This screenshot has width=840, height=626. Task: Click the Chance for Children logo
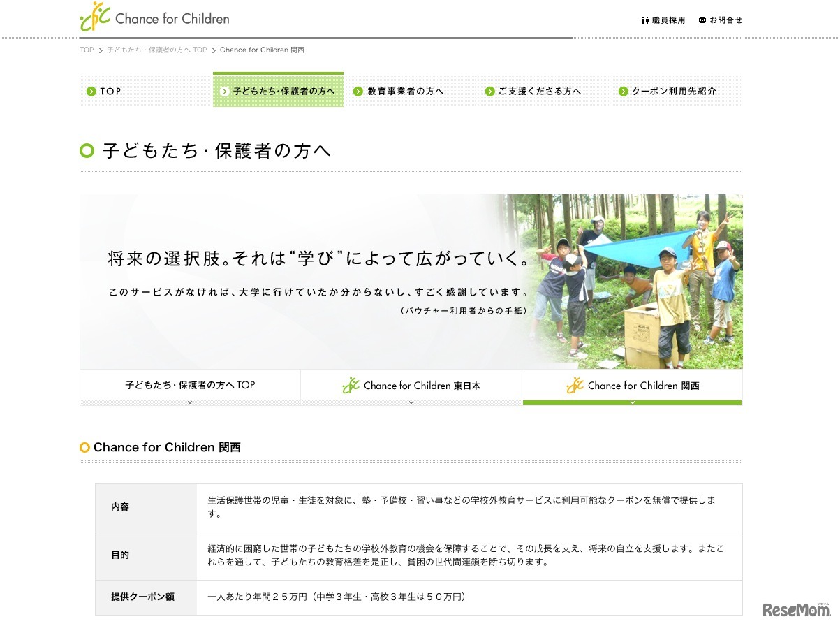point(154,17)
